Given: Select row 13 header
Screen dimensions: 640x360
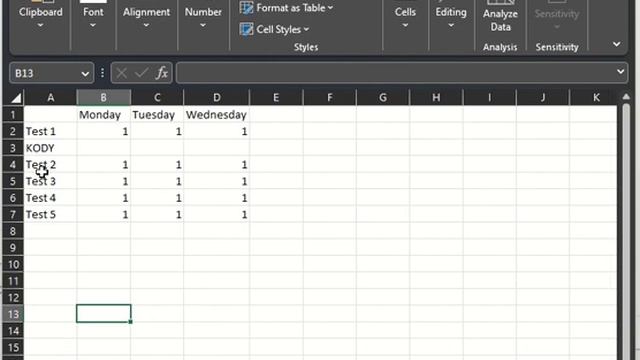Looking at the screenshot, I should (13, 314).
